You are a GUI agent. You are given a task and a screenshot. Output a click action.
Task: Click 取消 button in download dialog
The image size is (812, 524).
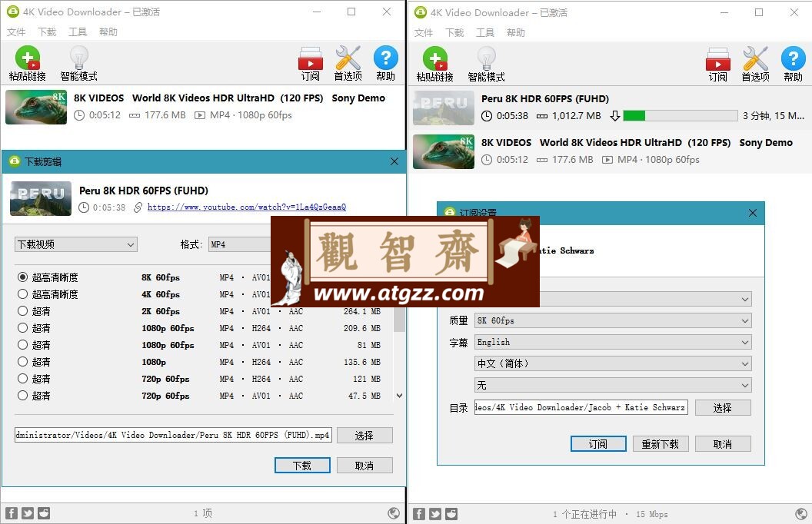(x=364, y=466)
